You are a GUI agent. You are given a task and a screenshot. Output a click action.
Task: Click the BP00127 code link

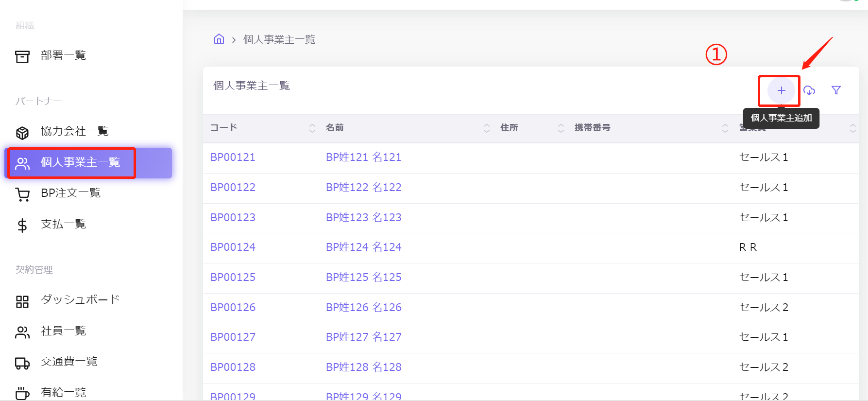coord(233,337)
